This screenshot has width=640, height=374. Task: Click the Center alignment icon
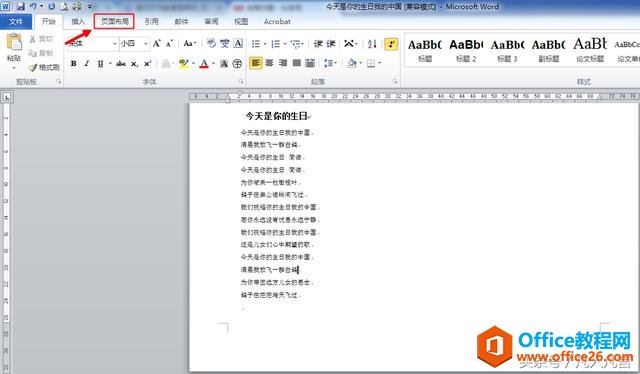coord(269,63)
